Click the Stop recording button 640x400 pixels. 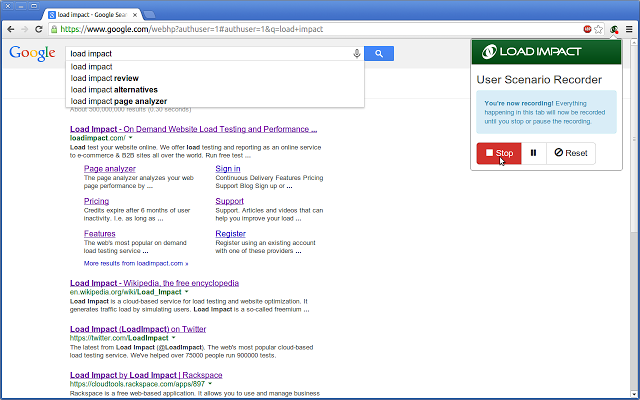[498, 153]
